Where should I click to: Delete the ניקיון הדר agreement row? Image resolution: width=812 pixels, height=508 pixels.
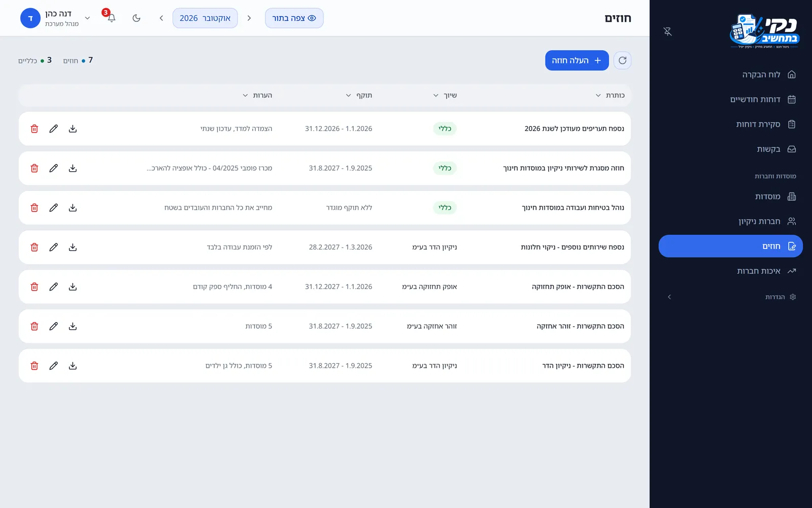point(35,366)
